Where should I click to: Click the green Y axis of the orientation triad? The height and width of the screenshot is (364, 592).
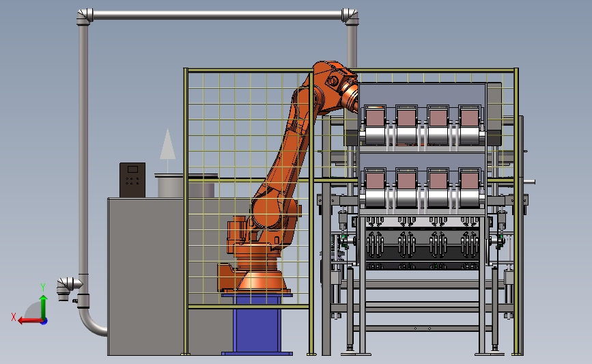pyautogui.click(x=43, y=307)
